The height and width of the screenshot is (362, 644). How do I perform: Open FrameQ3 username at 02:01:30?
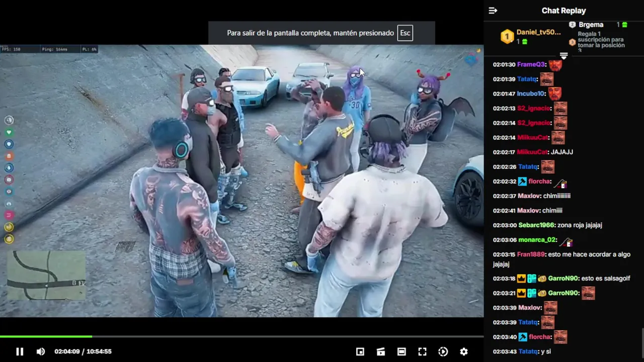click(531, 64)
